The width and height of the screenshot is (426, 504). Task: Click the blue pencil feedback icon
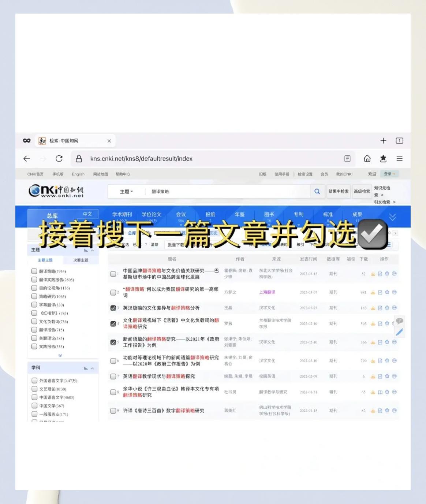coord(399,332)
